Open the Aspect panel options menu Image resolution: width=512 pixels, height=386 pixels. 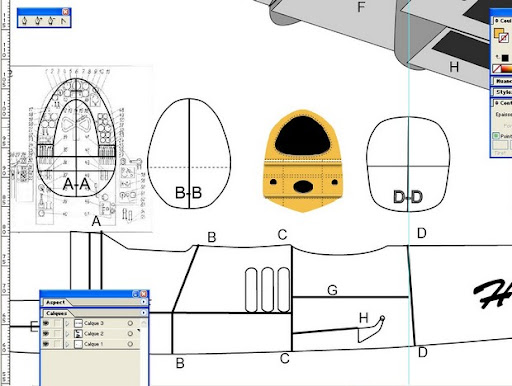143,302
